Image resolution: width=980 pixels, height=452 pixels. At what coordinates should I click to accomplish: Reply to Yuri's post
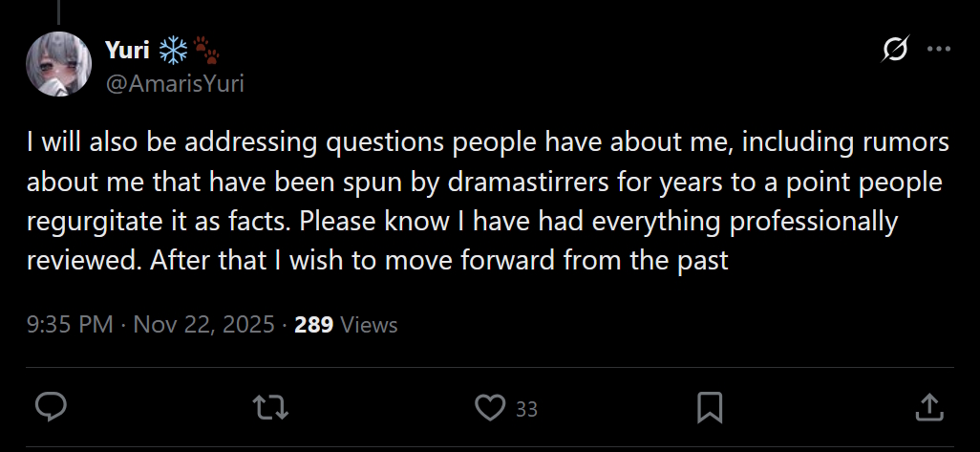point(51,408)
